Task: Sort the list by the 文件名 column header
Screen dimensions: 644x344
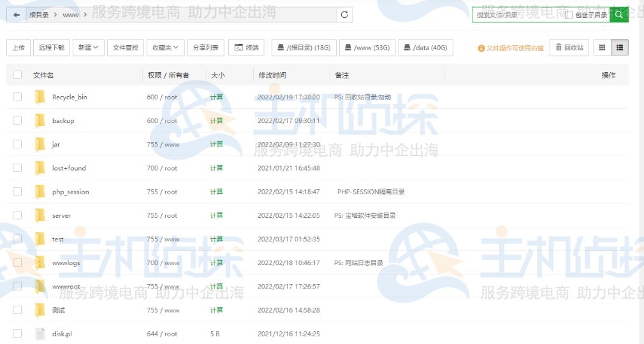Action: (43, 75)
